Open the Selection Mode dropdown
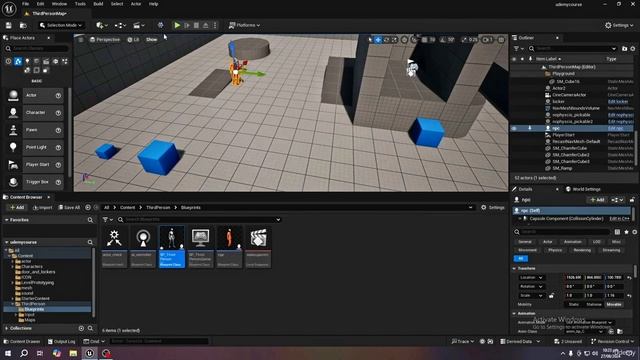 point(61,25)
